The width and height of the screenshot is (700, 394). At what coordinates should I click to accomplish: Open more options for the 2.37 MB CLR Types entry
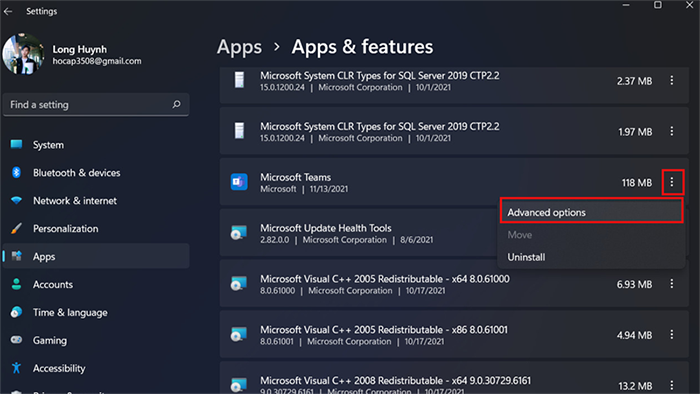click(x=672, y=80)
